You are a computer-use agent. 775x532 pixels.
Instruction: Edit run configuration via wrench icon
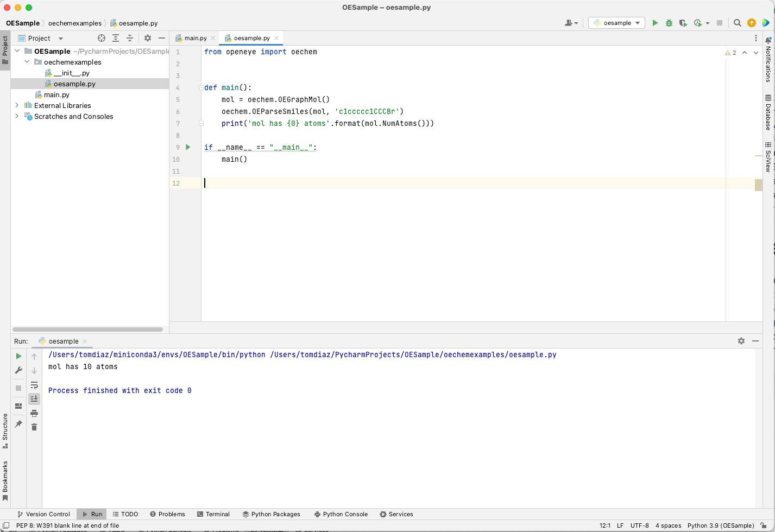pos(18,370)
